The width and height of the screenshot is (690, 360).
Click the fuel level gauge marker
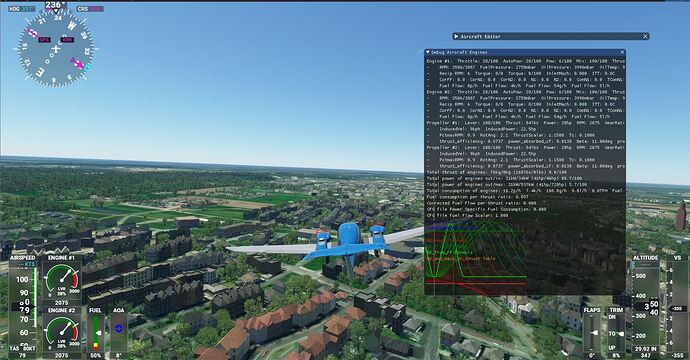pos(99,333)
